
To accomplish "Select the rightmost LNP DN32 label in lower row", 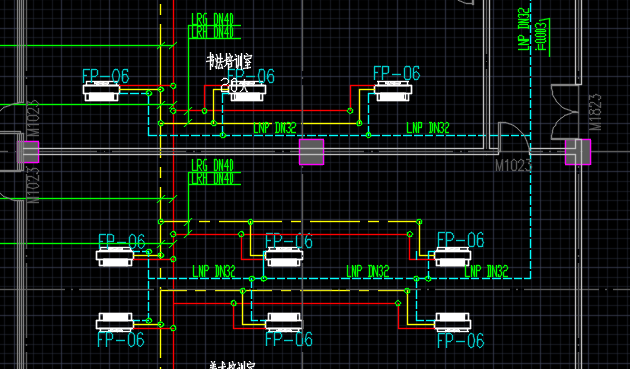I will [x=486, y=272].
